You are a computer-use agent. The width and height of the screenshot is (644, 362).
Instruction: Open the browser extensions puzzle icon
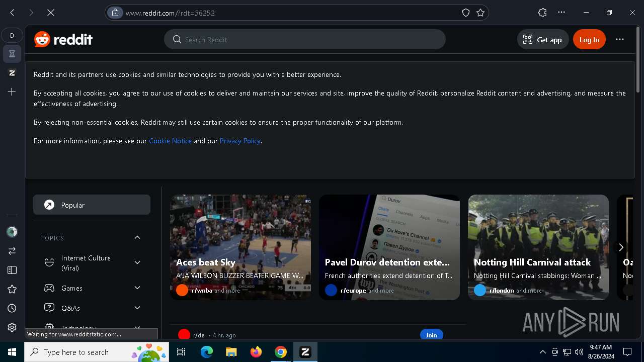(542, 13)
